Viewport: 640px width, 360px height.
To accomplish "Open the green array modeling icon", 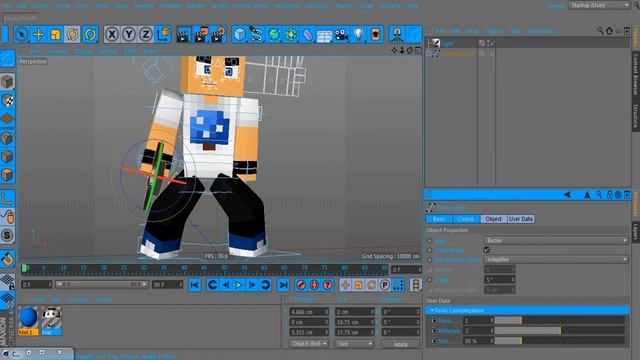I will coord(291,34).
